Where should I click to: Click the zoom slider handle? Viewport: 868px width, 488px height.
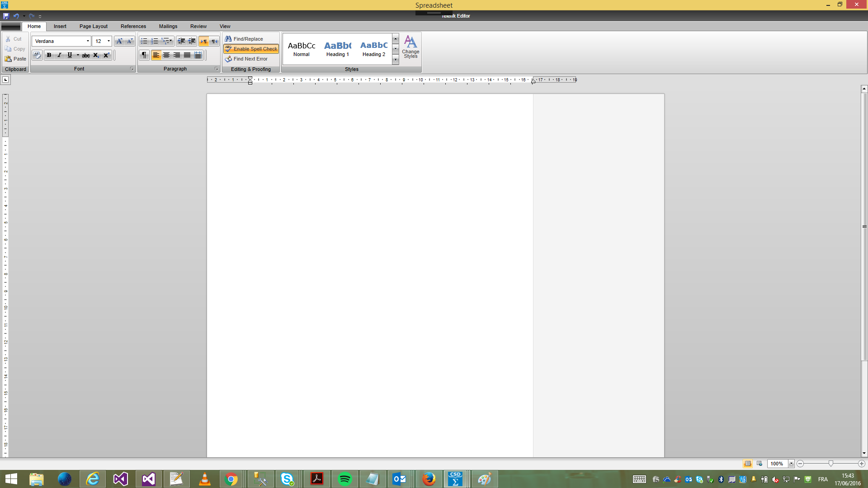[x=831, y=464]
